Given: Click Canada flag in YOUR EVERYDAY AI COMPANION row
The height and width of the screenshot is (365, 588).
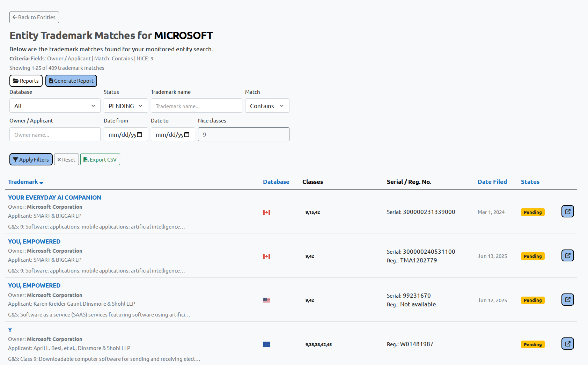Looking at the screenshot, I should click(266, 212).
